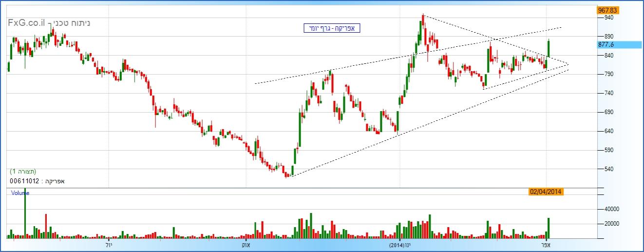This screenshot has height=252, width=644.
Task: Select the blue 877.6 current price label
Action: (x=619, y=45)
